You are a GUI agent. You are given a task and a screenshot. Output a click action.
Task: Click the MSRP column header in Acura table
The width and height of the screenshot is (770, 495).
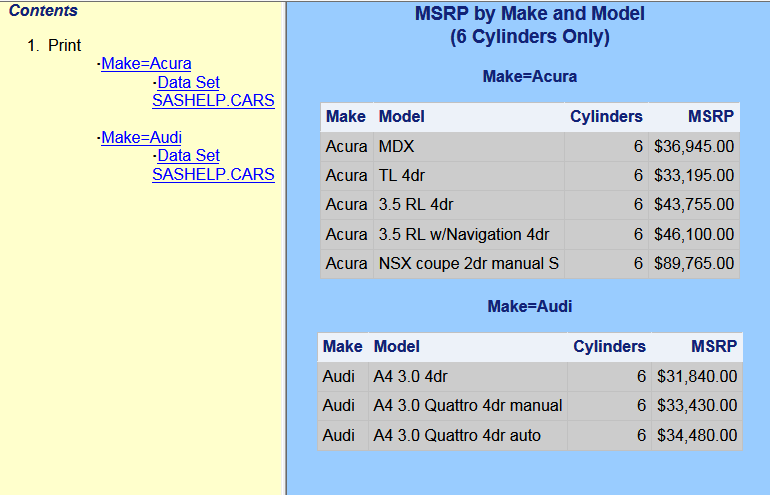click(x=712, y=117)
